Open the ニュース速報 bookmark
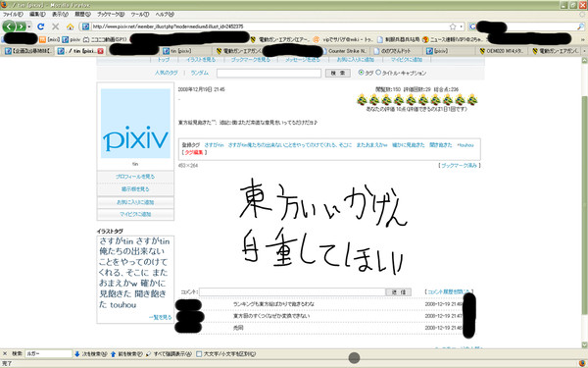The height and width of the screenshot is (368, 588). pyautogui.click(x=454, y=39)
